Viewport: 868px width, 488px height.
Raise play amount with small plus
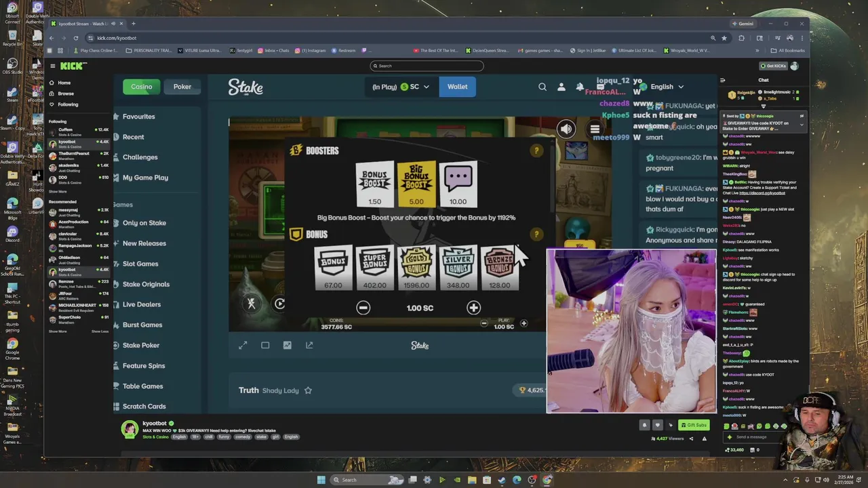pyautogui.click(x=524, y=324)
